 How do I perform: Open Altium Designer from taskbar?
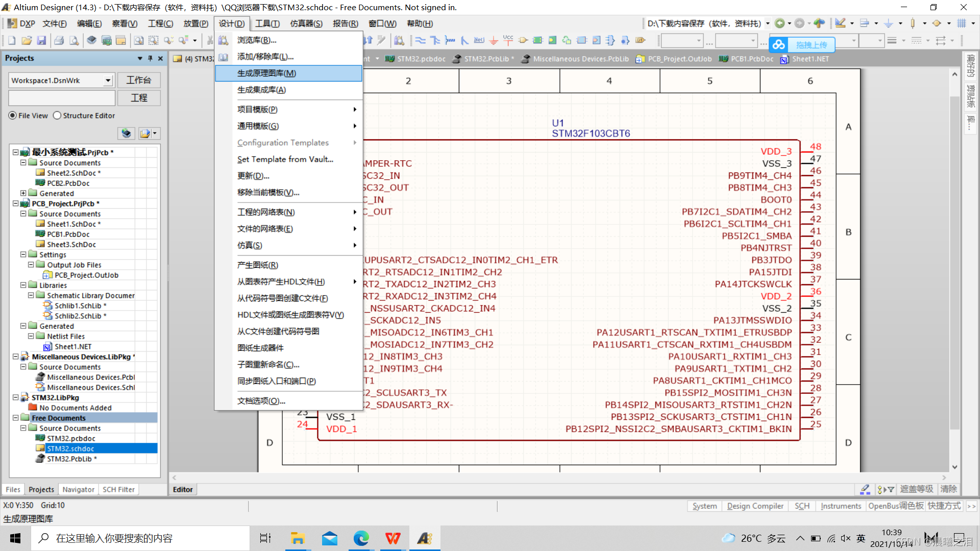point(425,538)
